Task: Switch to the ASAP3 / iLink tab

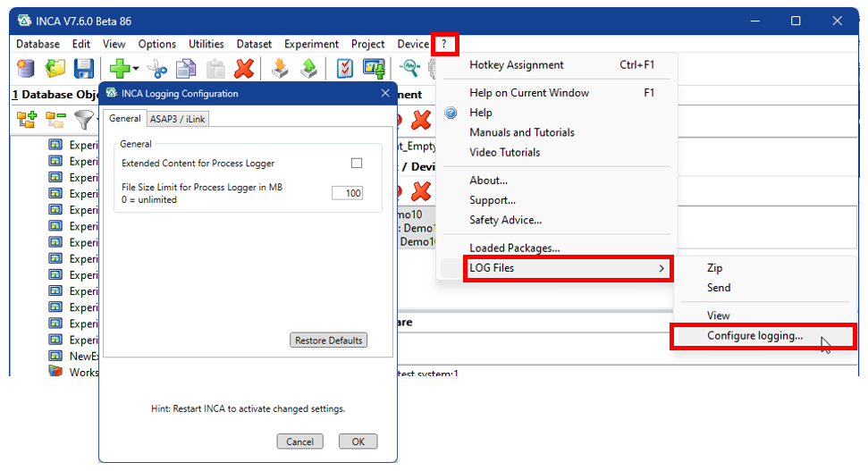Action: [x=178, y=119]
